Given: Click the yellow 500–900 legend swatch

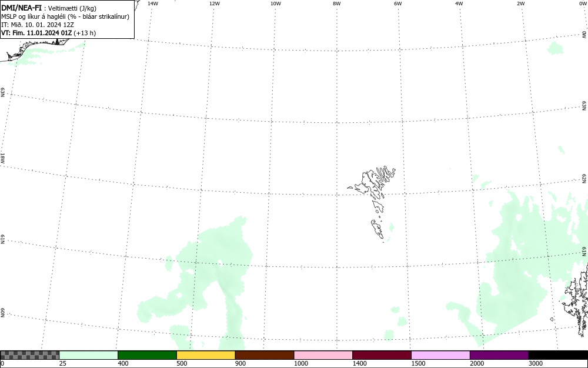Looking at the screenshot, I should (x=206, y=355).
